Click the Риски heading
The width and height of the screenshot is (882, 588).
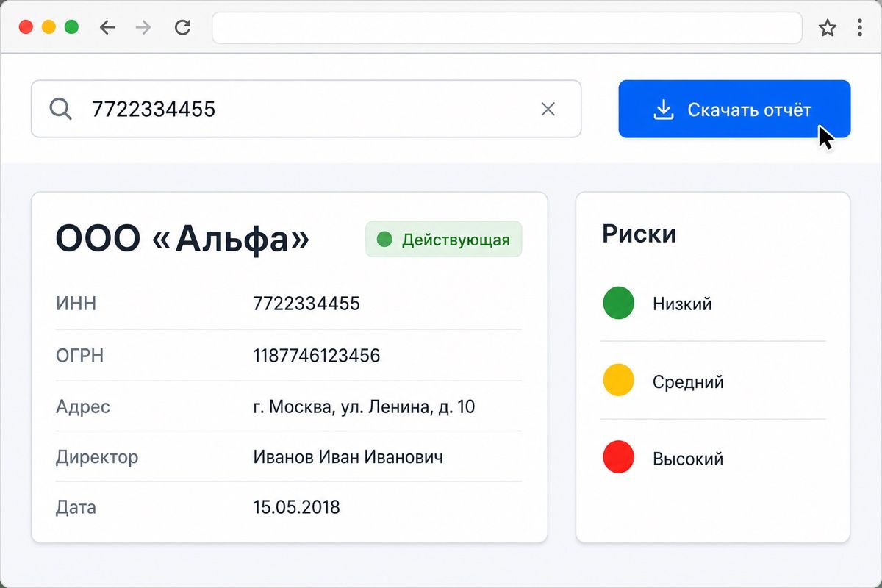[639, 234]
